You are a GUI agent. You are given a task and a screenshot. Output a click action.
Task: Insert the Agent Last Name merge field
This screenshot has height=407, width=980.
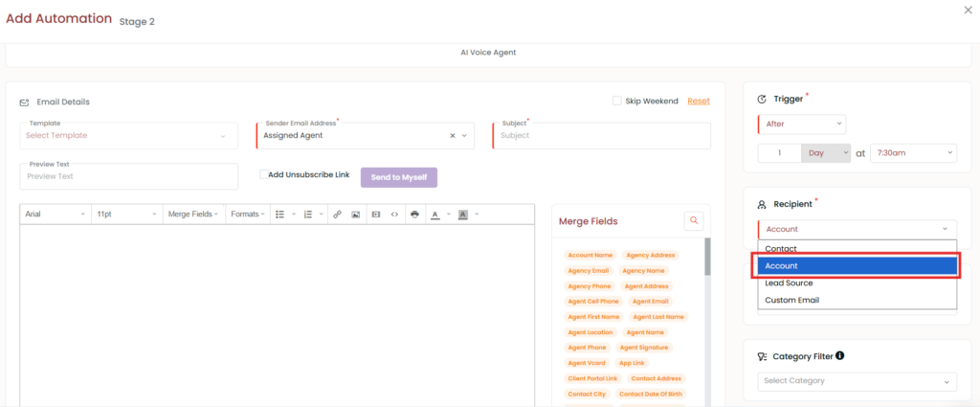click(x=658, y=317)
